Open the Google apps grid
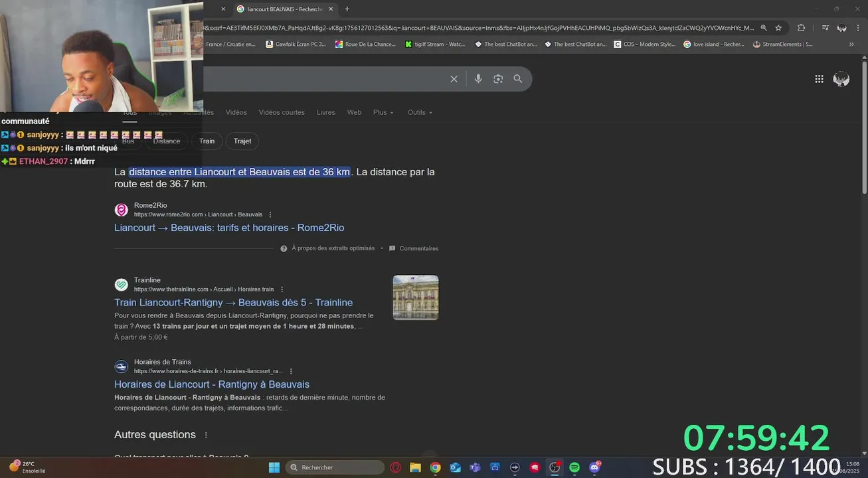Viewport: 868px width, 478px height. point(819,79)
